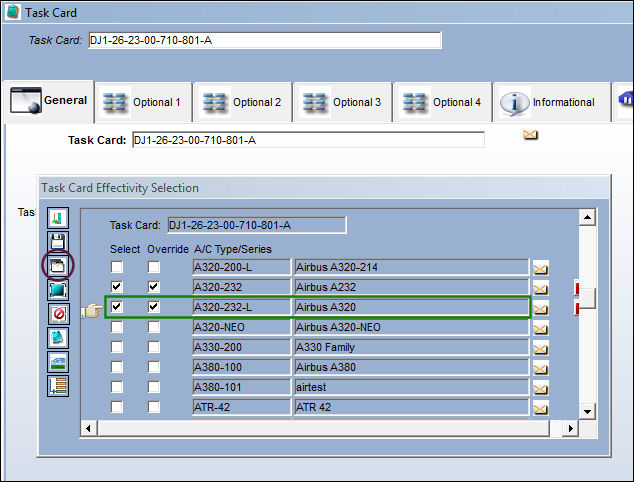The width and height of the screenshot is (634, 482).
Task: Click the floppy disk save icon
Action: point(58,242)
